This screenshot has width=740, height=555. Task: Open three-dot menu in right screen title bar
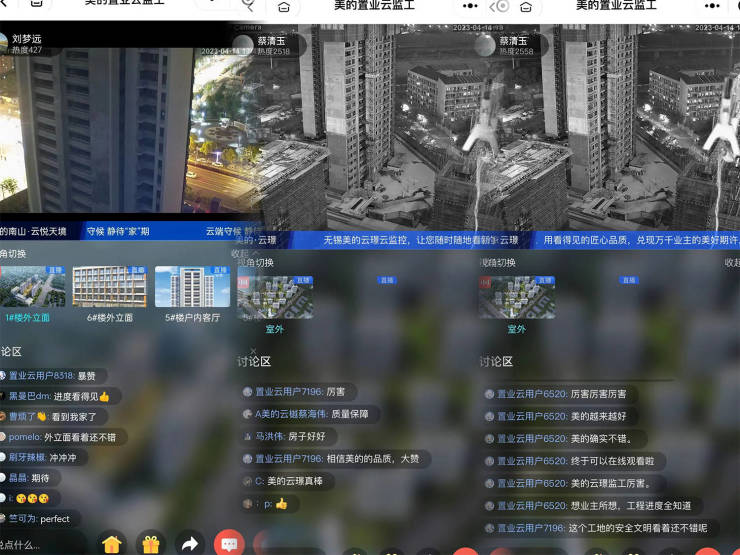[712, 6]
